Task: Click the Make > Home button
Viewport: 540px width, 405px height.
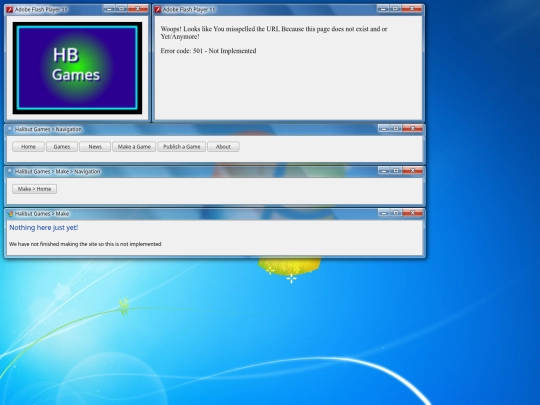Action: pos(34,189)
